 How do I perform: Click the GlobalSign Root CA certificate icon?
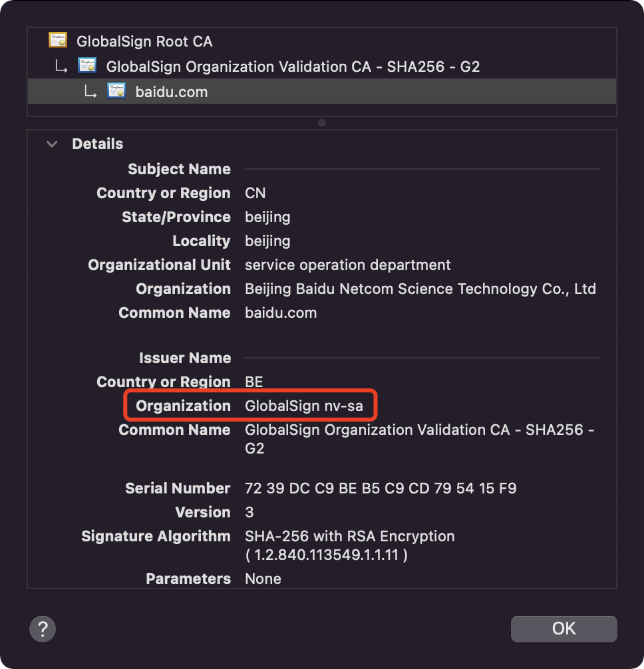(58, 41)
